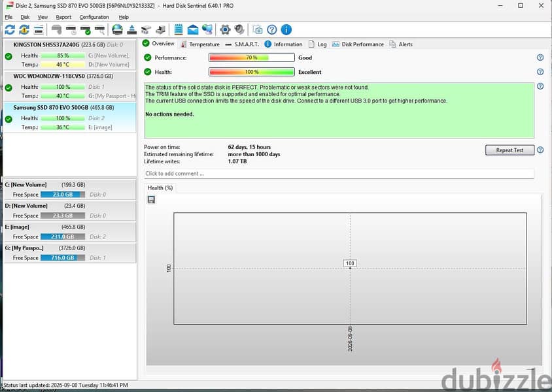Viewport: 552px width, 392px height.
Task: Click the disk panel layout toolbar icon
Action: point(39,30)
